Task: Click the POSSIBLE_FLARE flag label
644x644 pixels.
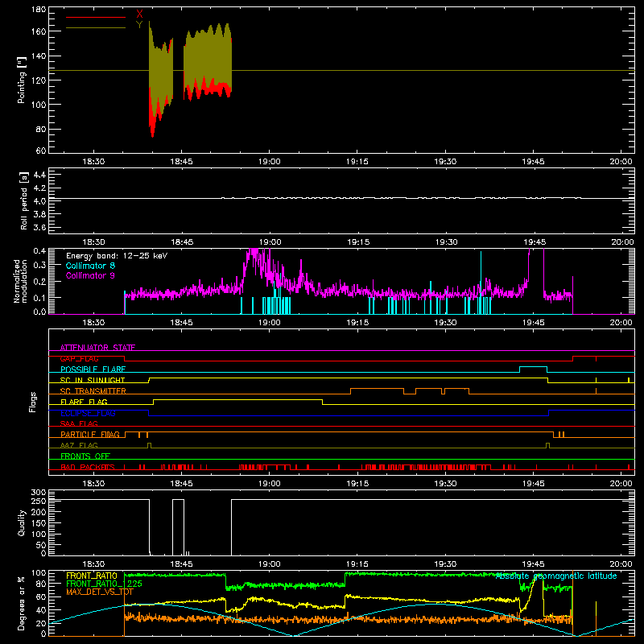Action: point(93,369)
